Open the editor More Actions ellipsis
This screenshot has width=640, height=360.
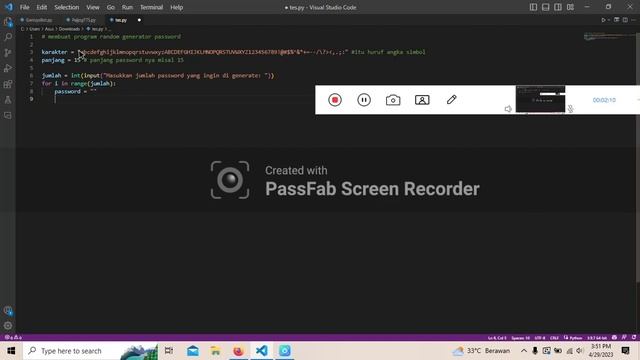[x=633, y=20]
